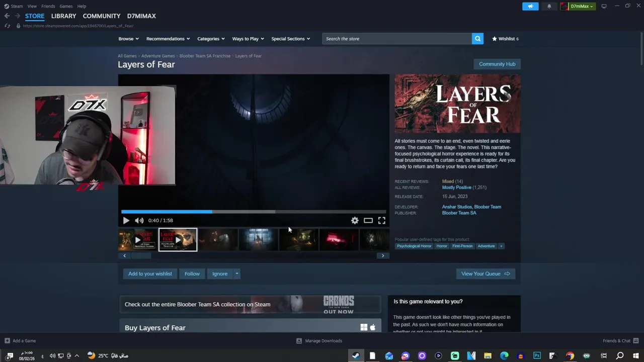Reload the store page

point(7,26)
